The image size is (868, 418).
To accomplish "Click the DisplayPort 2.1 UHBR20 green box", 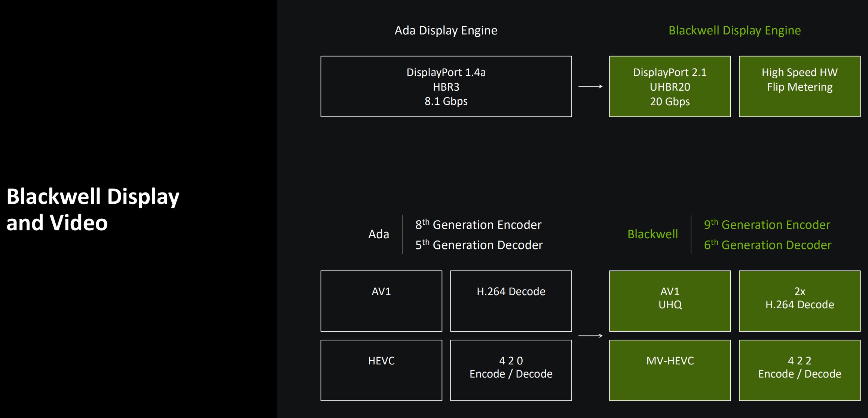I will click(670, 87).
